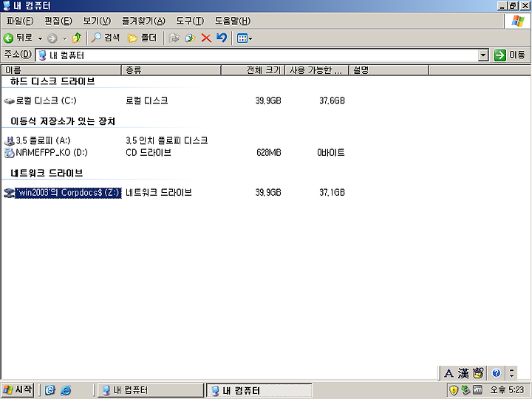Open the Search (검색) pane
Image resolution: width=532 pixels, height=399 pixels.
pyautogui.click(x=106, y=38)
